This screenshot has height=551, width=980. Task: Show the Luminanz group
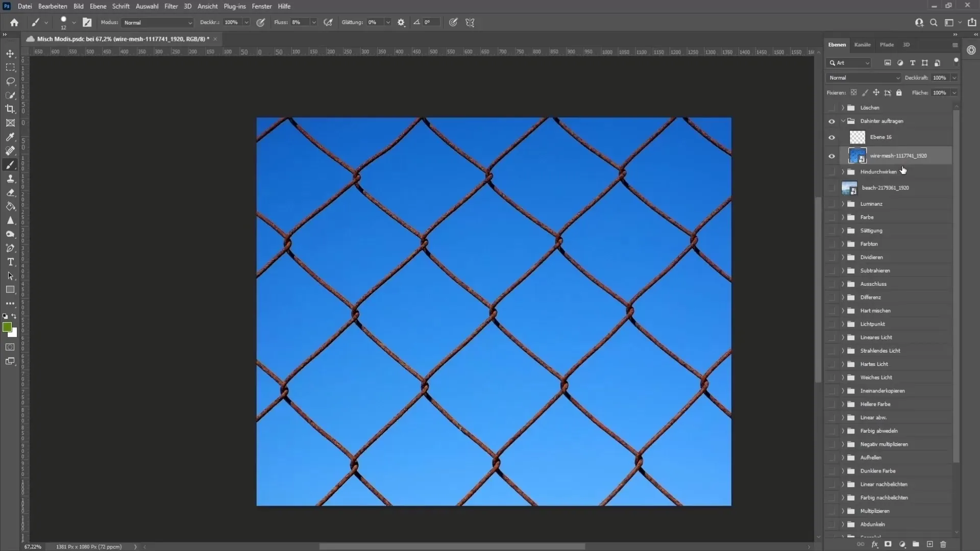pos(831,204)
